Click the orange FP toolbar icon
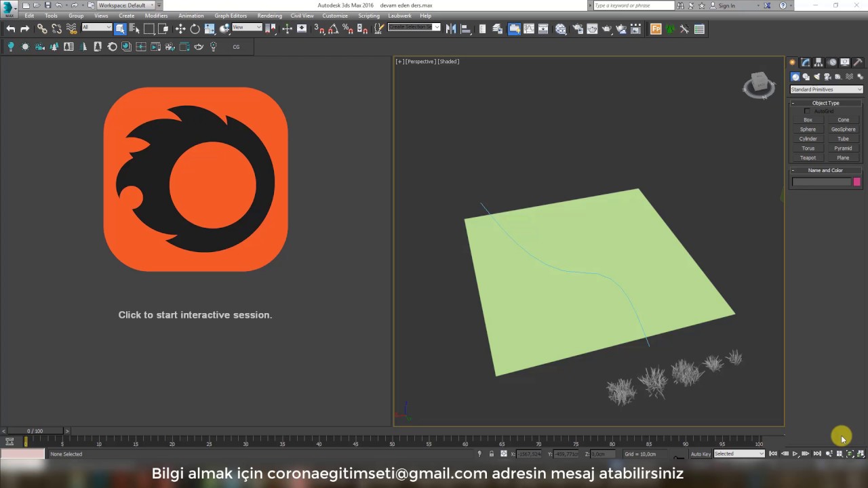This screenshot has height=488, width=868. [656, 29]
